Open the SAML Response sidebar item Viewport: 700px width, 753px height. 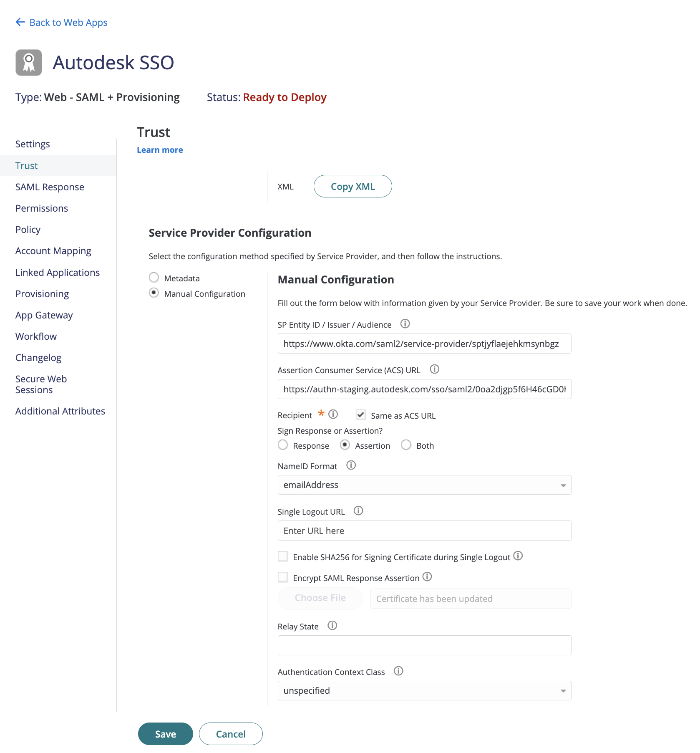[x=50, y=187]
